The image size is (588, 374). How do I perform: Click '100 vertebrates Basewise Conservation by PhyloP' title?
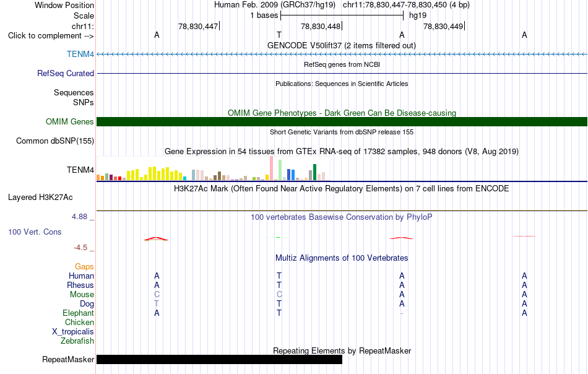(x=342, y=217)
